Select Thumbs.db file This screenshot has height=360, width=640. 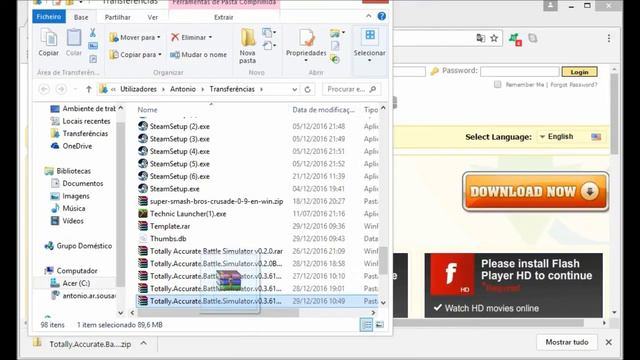(x=162, y=239)
